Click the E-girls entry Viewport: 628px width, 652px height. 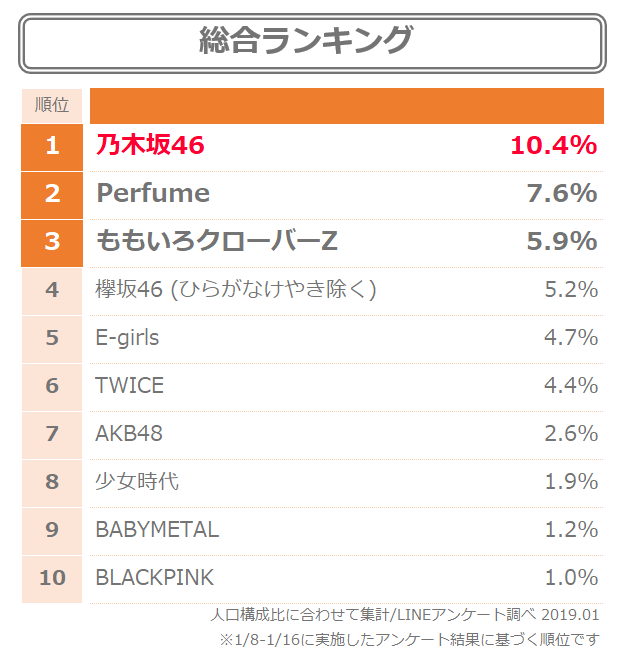tap(127, 338)
